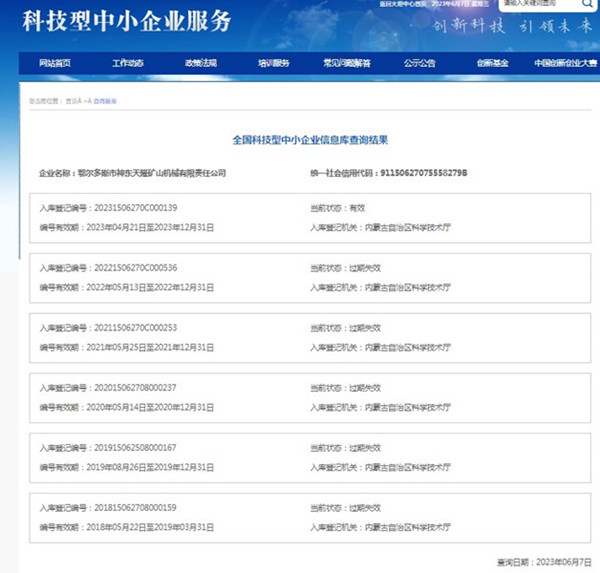This screenshot has height=573, width=600.
Task: Click registration number 20231506270C000139
Action: [x=133, y=208]
